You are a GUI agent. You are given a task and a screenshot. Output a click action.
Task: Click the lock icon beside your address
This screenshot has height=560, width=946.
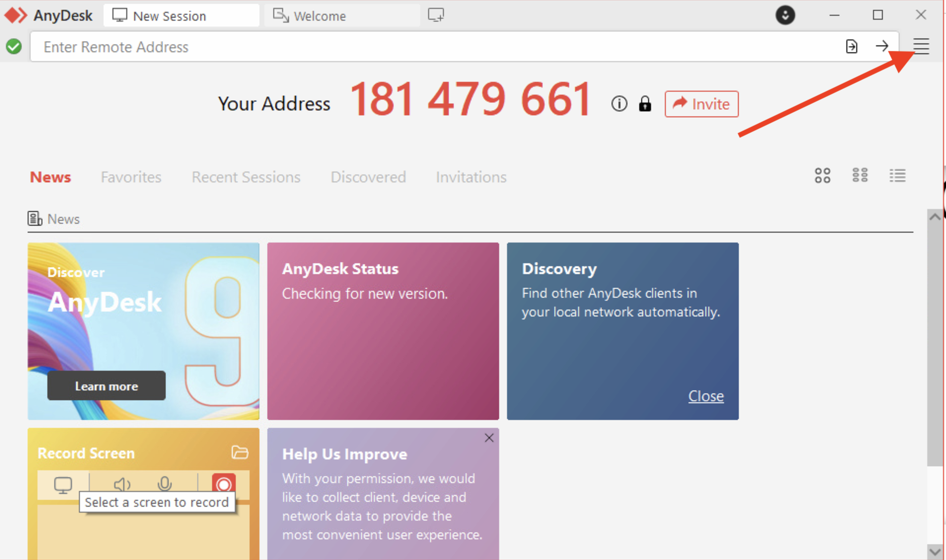[x=645, y=104]
